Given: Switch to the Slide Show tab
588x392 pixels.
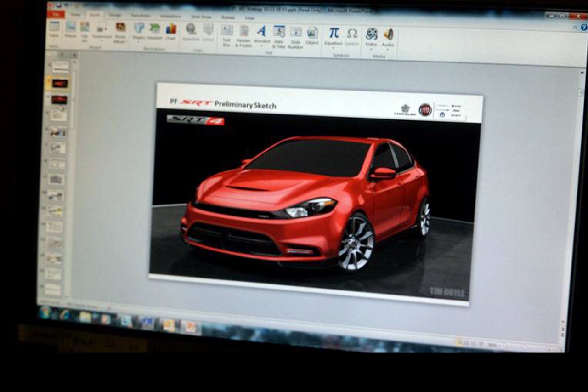Looking at the screenshot, I should click(201, 17).
